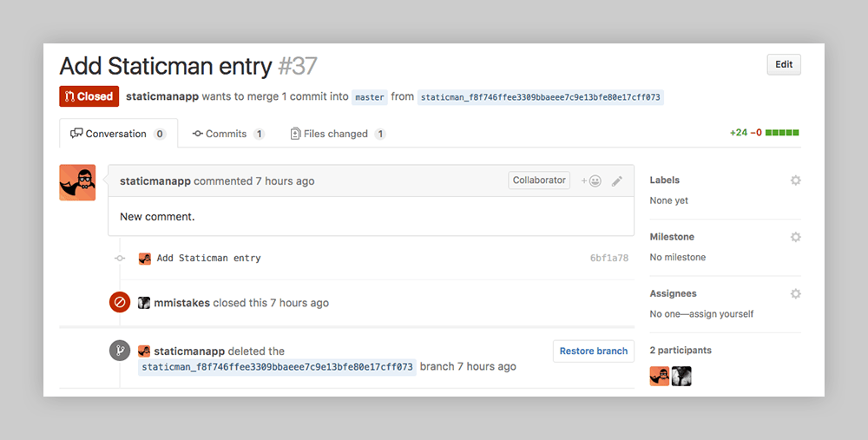Add a reaction with the smiley icon
Viewport: 868px width, 440px height.
(x=591, y=181)
